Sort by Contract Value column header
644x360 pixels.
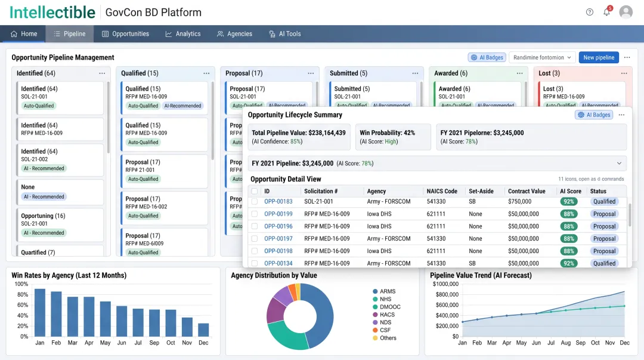[527, 191]
